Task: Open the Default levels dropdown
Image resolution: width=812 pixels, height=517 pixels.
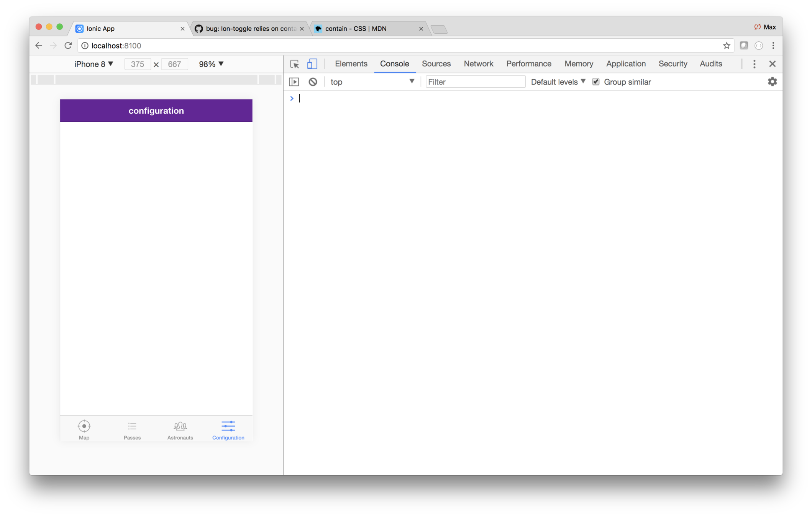Action: 558,82
